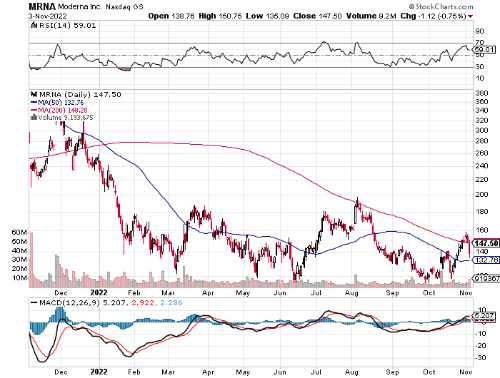Click the RSI 59.01 value tag
The height and width of the screenshot is (378, 500).
pyautogui.click(x=485, y=50)
